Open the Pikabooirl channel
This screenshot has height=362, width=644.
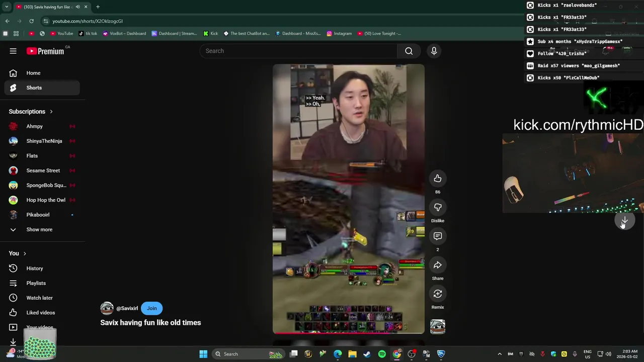pyautogui.click(x=42, y=215)
